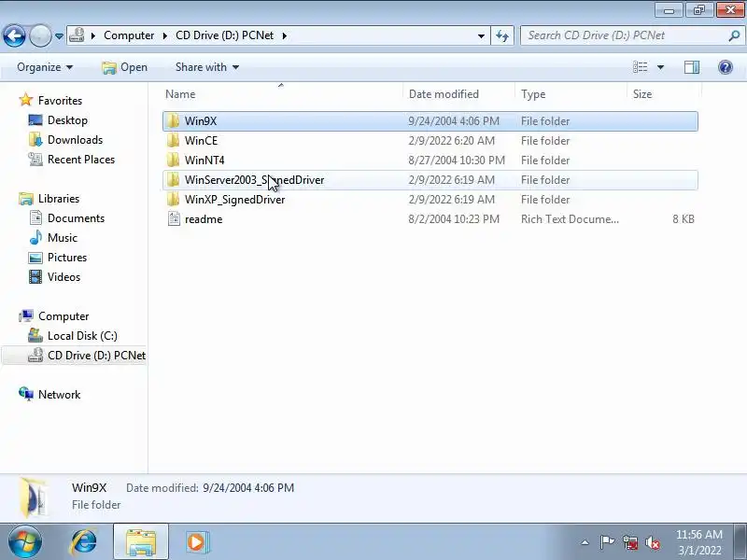Go back with the Back arrow button
747x560 pixels.
(14, 35)
